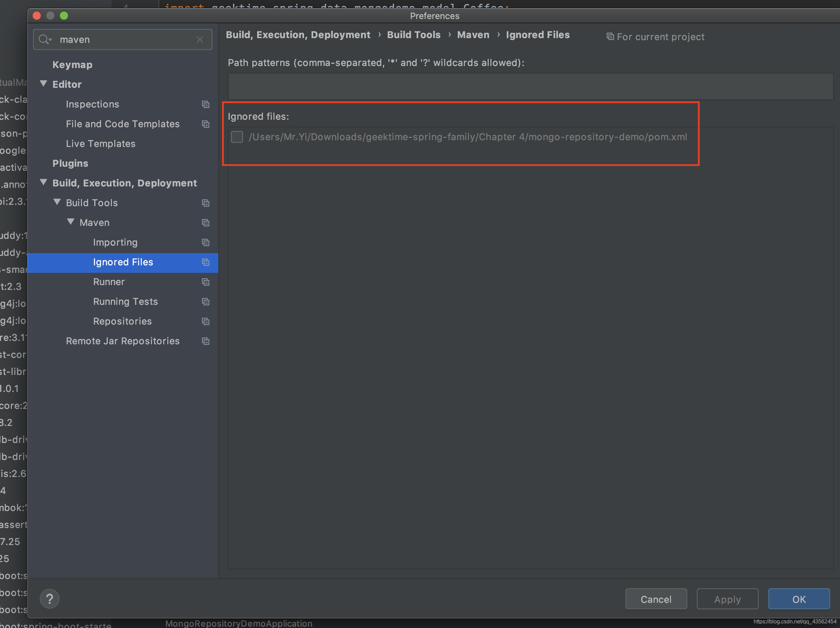Click the copy-settings icon next to Importing
Image resolution: width=840 pixels, height=628 pixels.
(x=205, y=243)
